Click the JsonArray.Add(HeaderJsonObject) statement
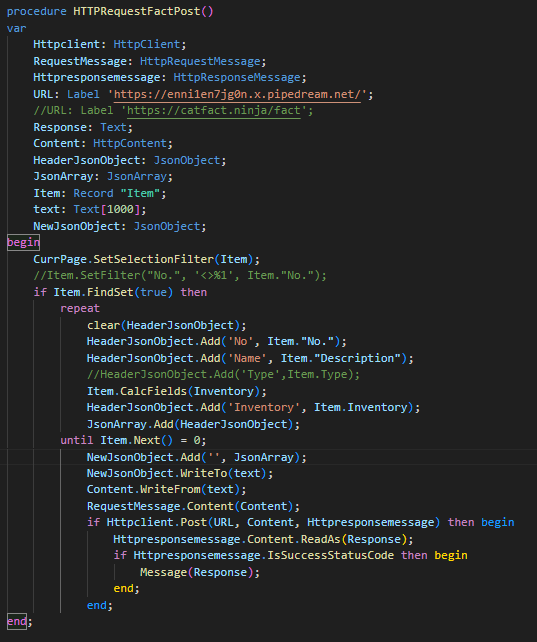This screenshot has height=642, width=537. point(193,424)
